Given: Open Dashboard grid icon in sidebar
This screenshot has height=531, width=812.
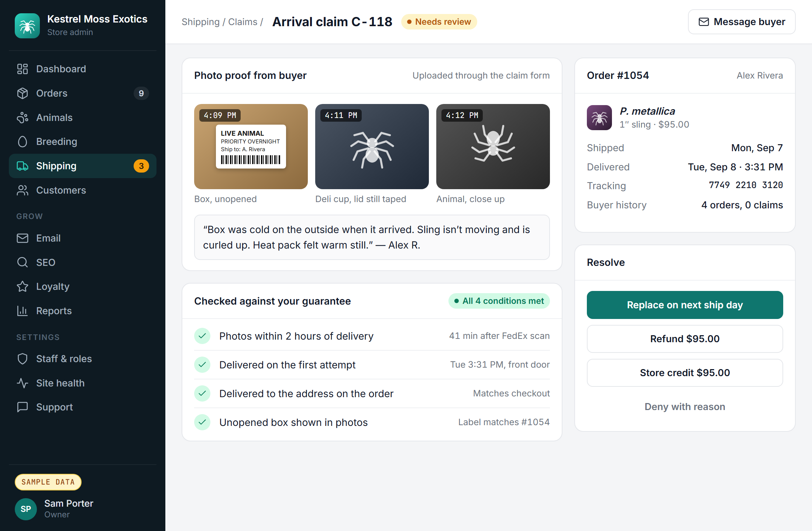Looking at the screenshot, I should click(23, 69).
